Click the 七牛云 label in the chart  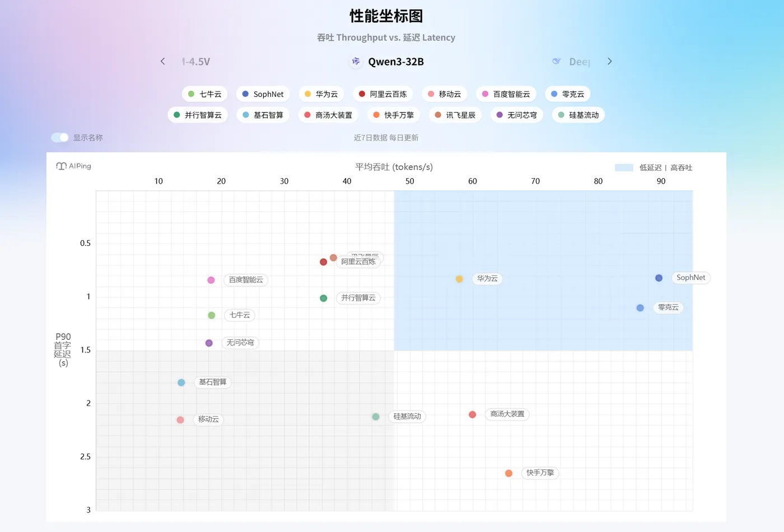[240, 315]
